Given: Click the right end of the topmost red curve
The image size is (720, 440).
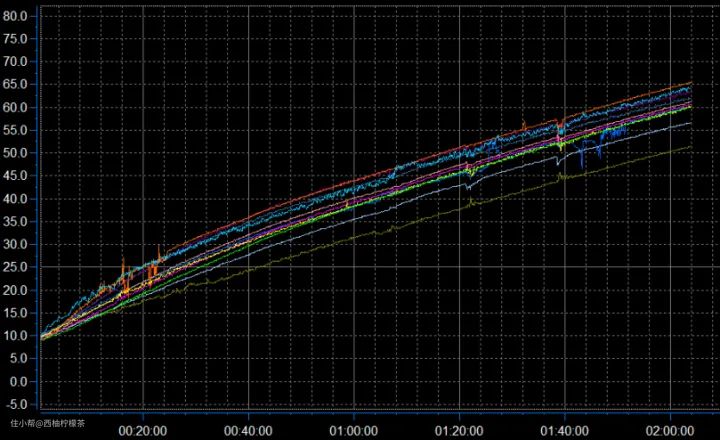Looking at the screenshot, I should click(690, 83).
